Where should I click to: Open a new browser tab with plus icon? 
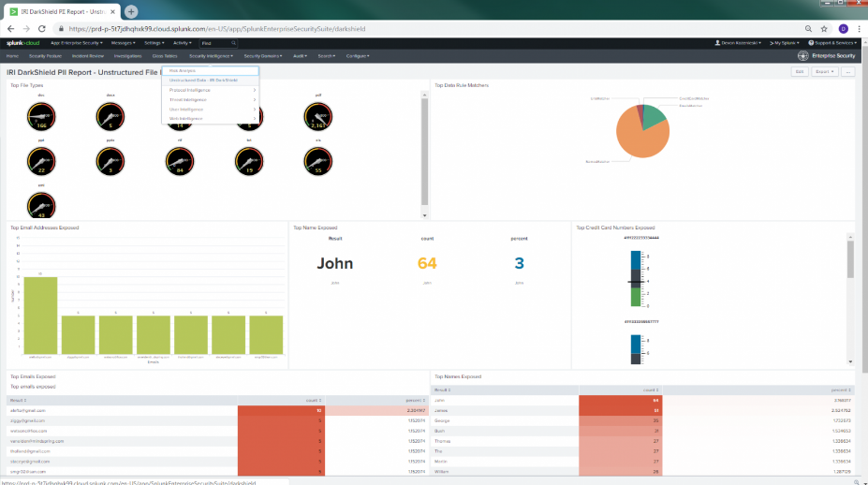[x=131, y=11]
